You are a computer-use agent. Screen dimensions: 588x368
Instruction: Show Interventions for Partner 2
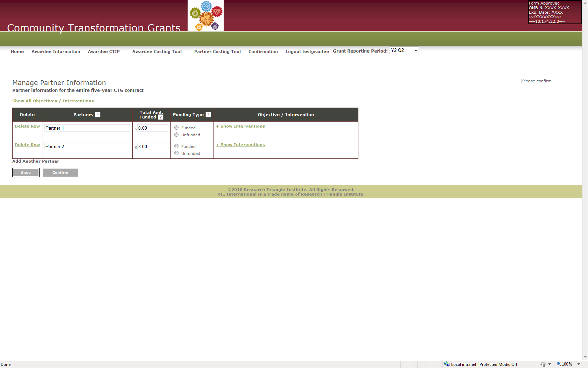(240, 145)
